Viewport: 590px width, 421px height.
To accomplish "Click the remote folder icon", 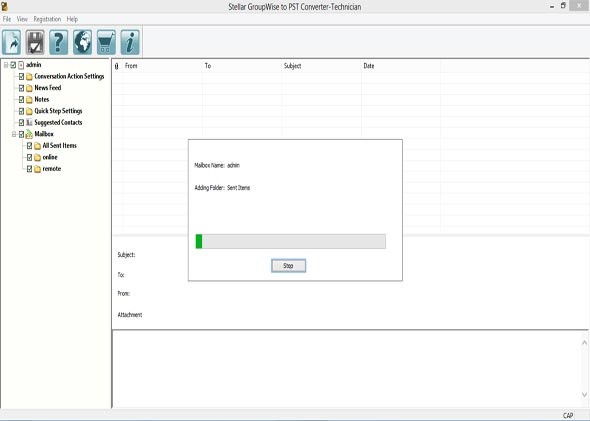I will 37,169.
